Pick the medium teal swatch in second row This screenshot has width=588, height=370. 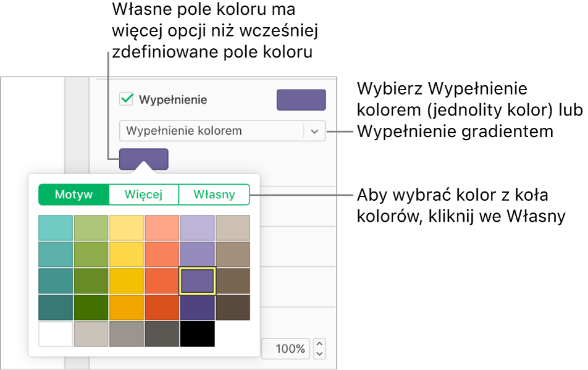(56, 254)
